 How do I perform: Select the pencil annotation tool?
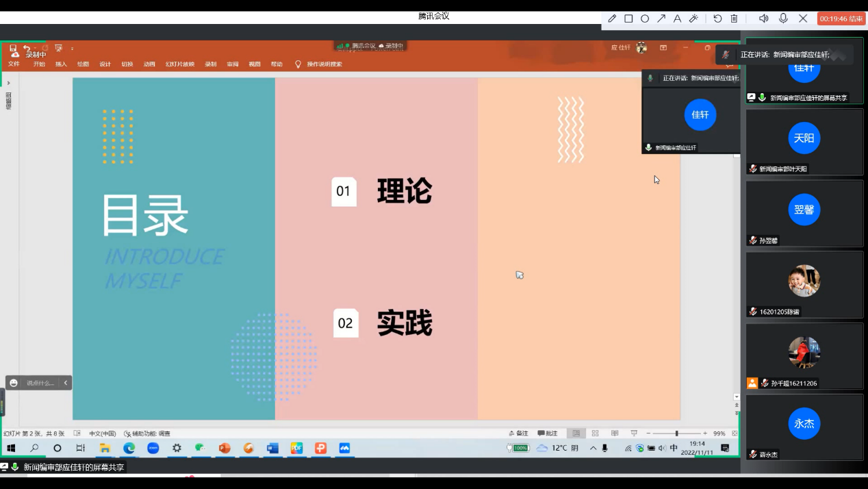(x=612, y=18)
